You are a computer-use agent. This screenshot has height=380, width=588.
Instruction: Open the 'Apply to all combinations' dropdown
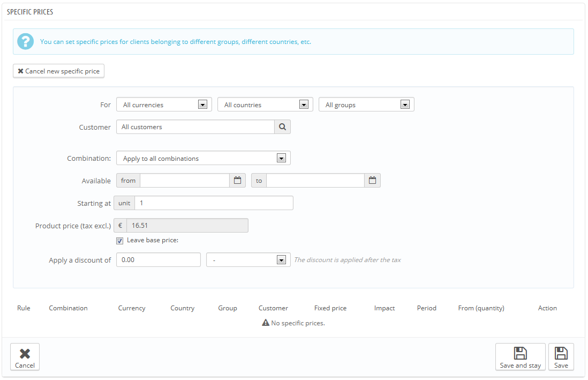282,158
